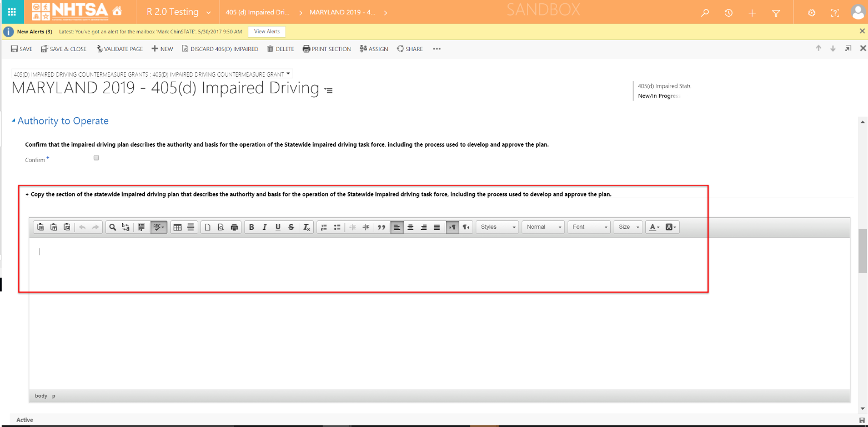The height and width of the screenshot is (427, 868).
Task: Collapse the Authority to Operate section
Action: 14,121
